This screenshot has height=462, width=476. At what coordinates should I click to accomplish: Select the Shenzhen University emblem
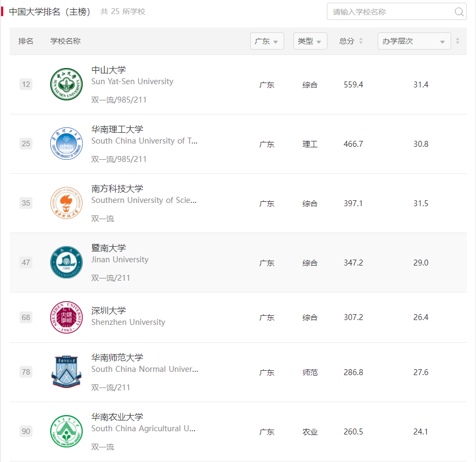tap(66, 317)
